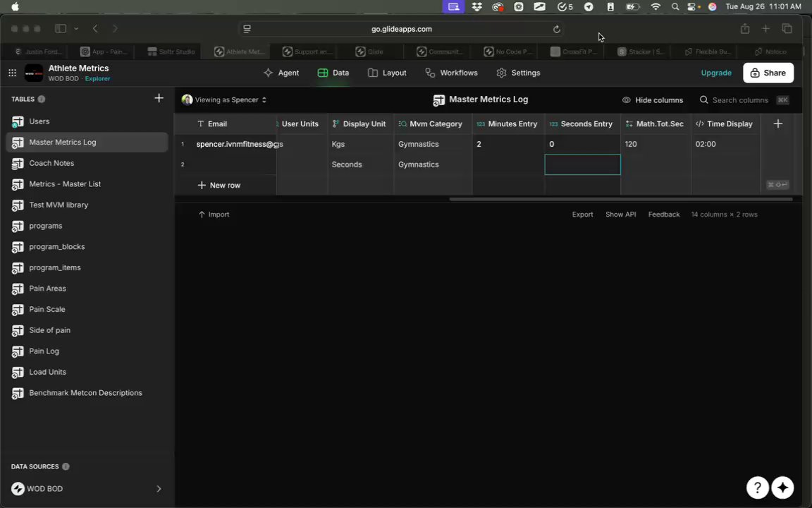Open the Time Display column header
Image resolution: width=812 pixels, height=508 pixels.
click(x=725, y=124)
